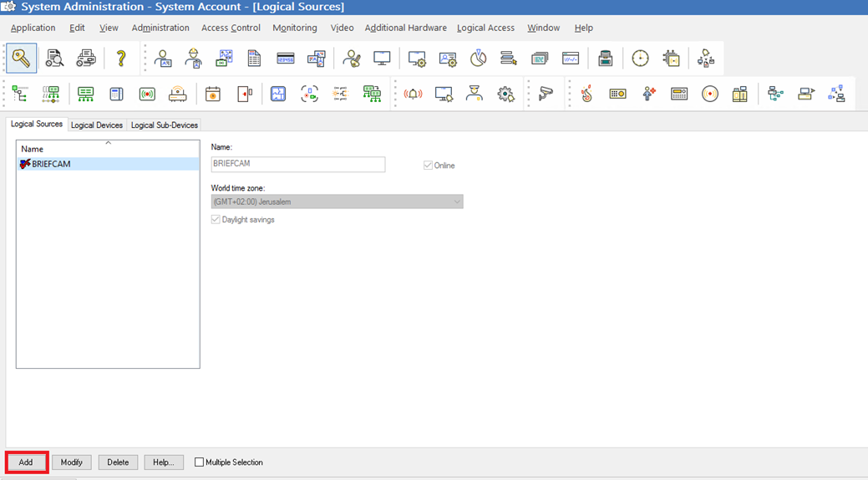Image resolution: width=868 pixels, height=480 pixels.
Task: Expand the World time zone dropdown
Action: click(x=338, y=202)
